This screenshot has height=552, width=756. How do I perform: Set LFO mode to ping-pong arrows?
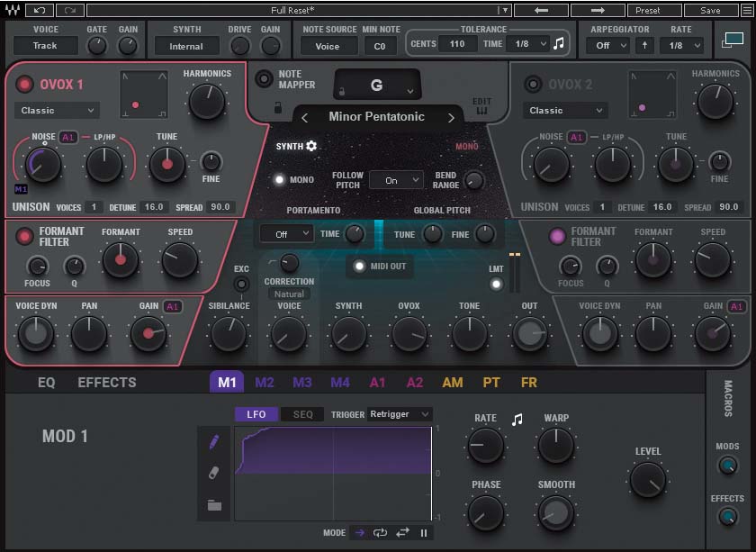402,533
